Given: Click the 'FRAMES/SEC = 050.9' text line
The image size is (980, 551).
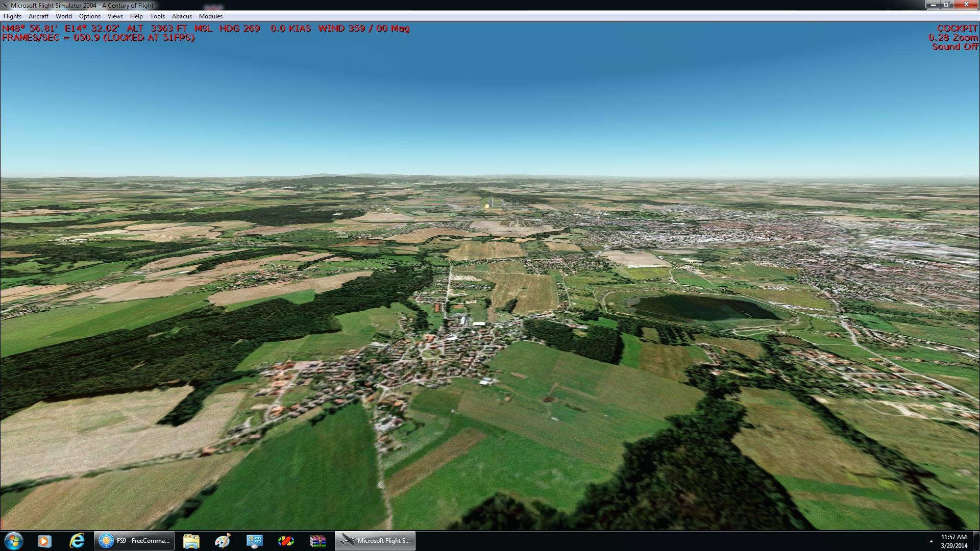Looking at the screenshot, I should tap(99, 38).
